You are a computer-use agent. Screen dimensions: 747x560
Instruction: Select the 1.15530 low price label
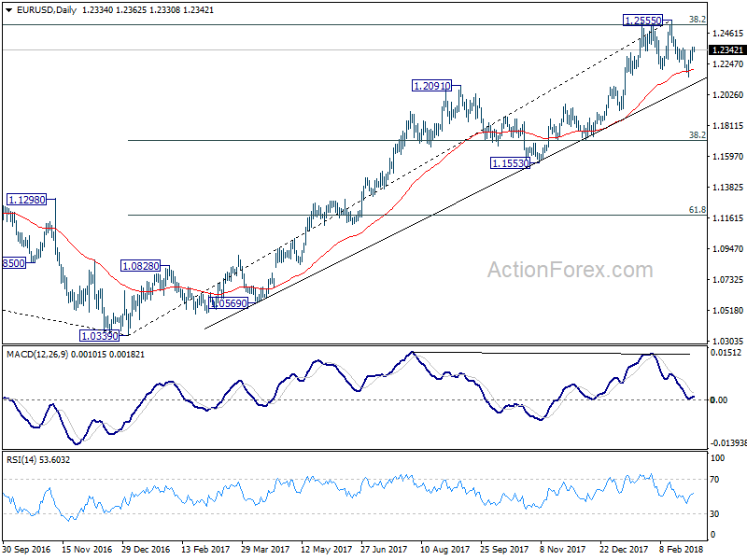click(x=510, y=163)
